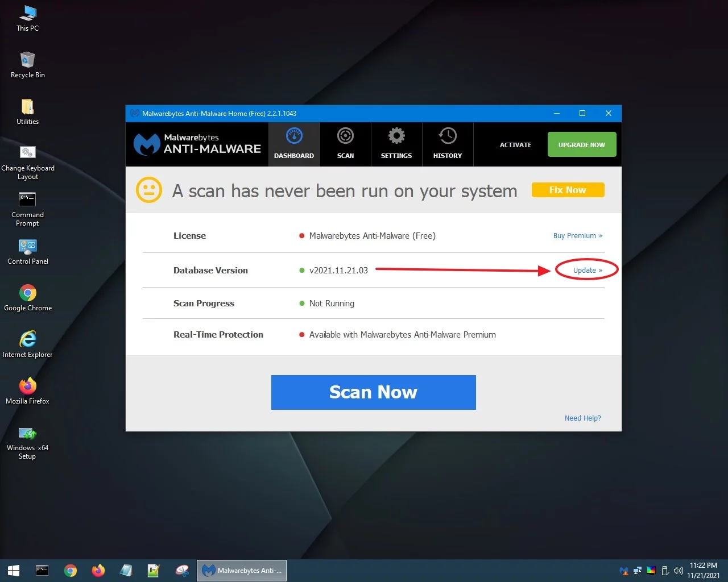Click the Malwarebytes Anti-Malware logo
Image resolution: width=728 pixels, height=582 pixels.
197,144
